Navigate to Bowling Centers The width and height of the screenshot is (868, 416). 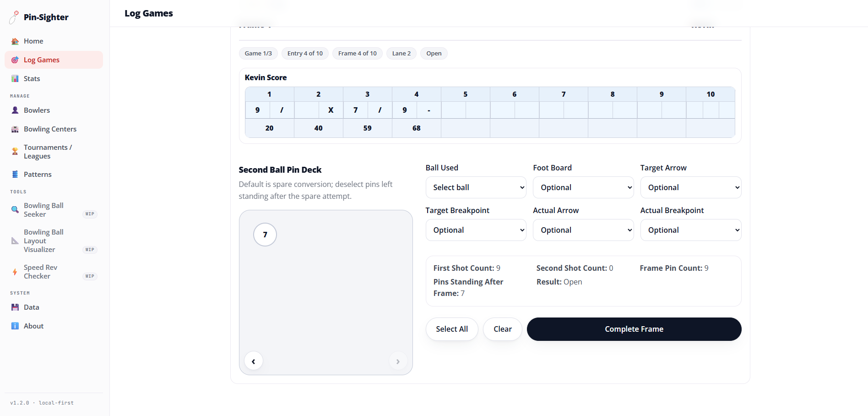[54, 129]
